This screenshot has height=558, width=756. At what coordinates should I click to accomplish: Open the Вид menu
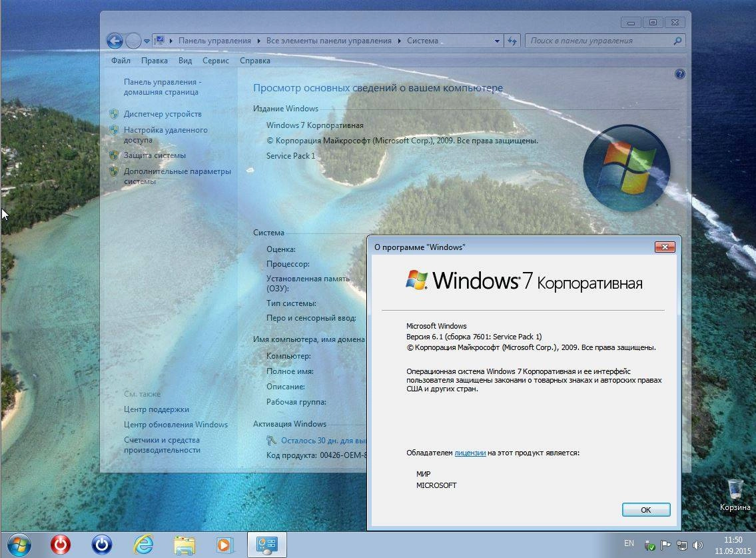pos(185,61)
